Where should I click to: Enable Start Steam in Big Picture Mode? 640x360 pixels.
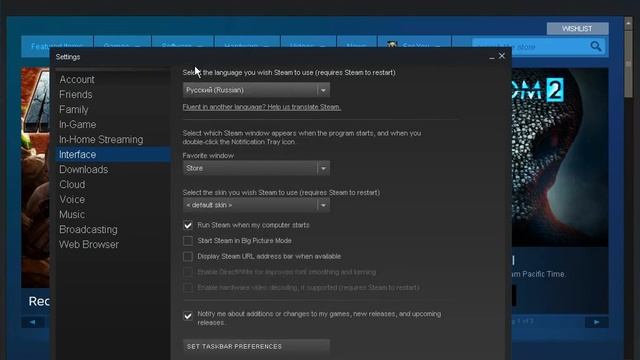coord(188,241)
